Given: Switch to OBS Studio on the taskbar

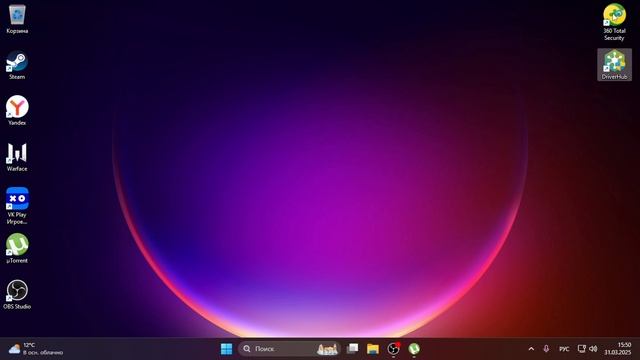Looking at the screenshot, I should click(x=393, y=349).
